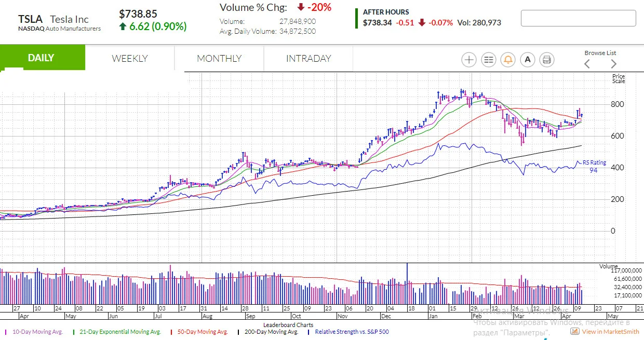
Task: Click the Price Scale label
Action: tap(619, 79)
